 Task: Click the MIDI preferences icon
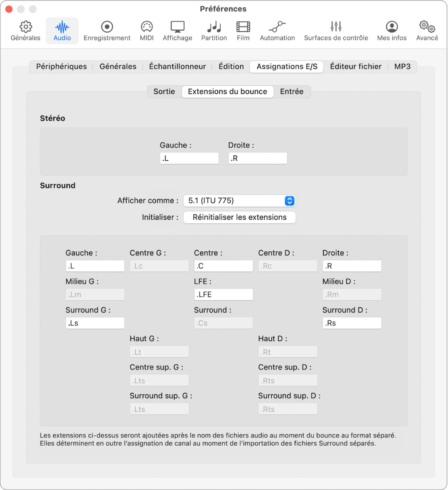[x=146, y=30]
